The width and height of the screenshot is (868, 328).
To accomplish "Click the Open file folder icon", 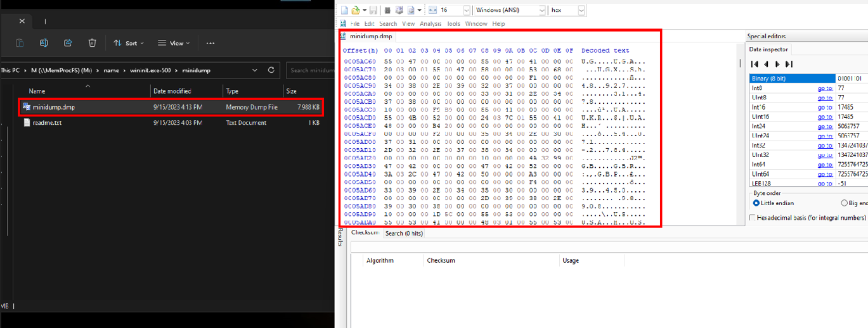I will [x=356, y=10].
